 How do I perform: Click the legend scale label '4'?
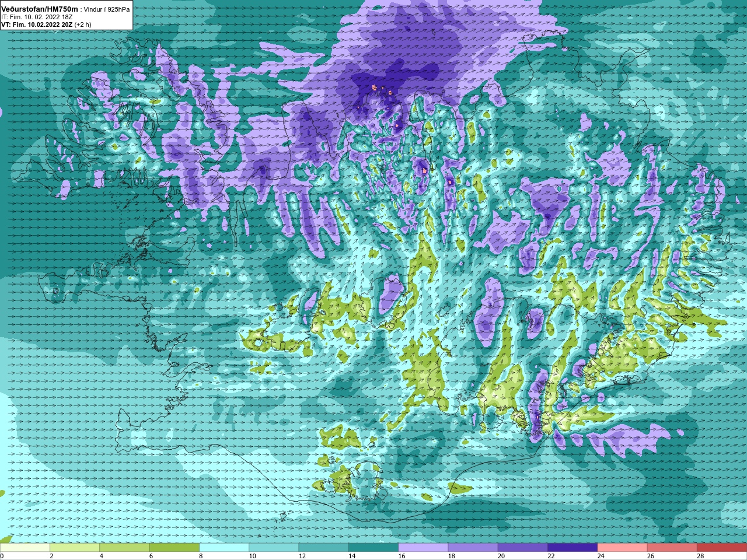click(101, 556)
